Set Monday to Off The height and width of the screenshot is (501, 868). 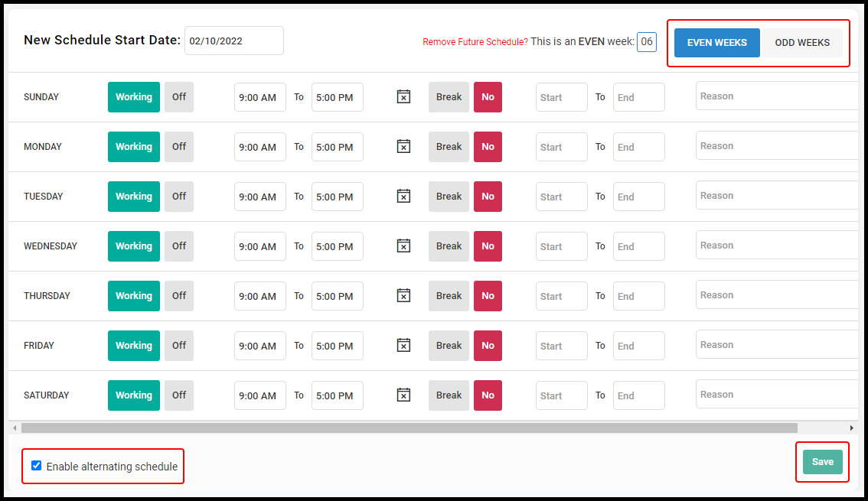(x=179, y=147)
